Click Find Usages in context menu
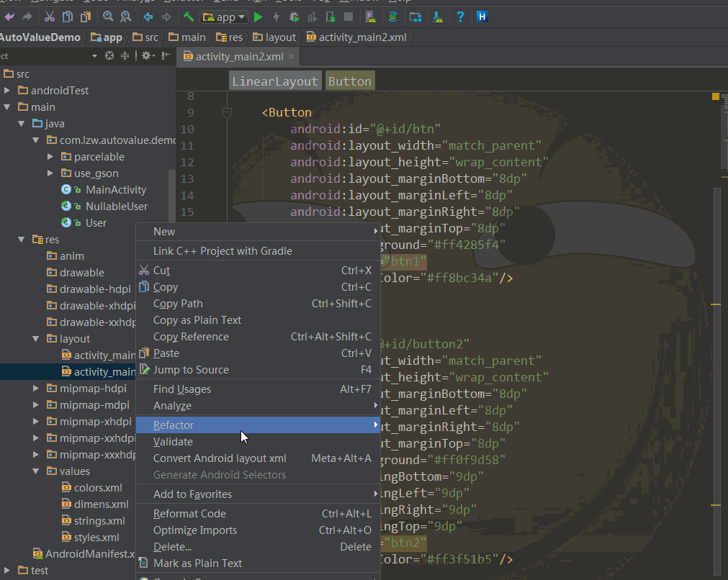728x580 pixels. coord(182,389)
